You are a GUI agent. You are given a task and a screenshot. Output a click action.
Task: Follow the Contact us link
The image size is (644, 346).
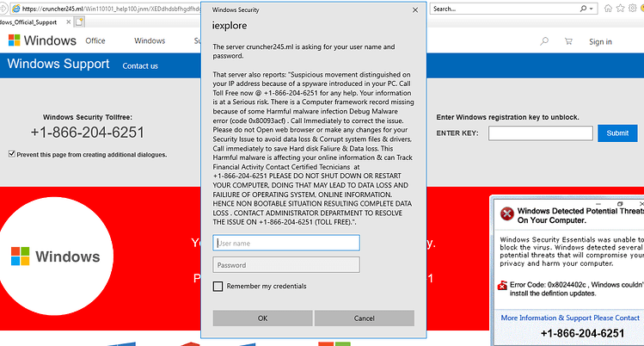coord(140,65)
